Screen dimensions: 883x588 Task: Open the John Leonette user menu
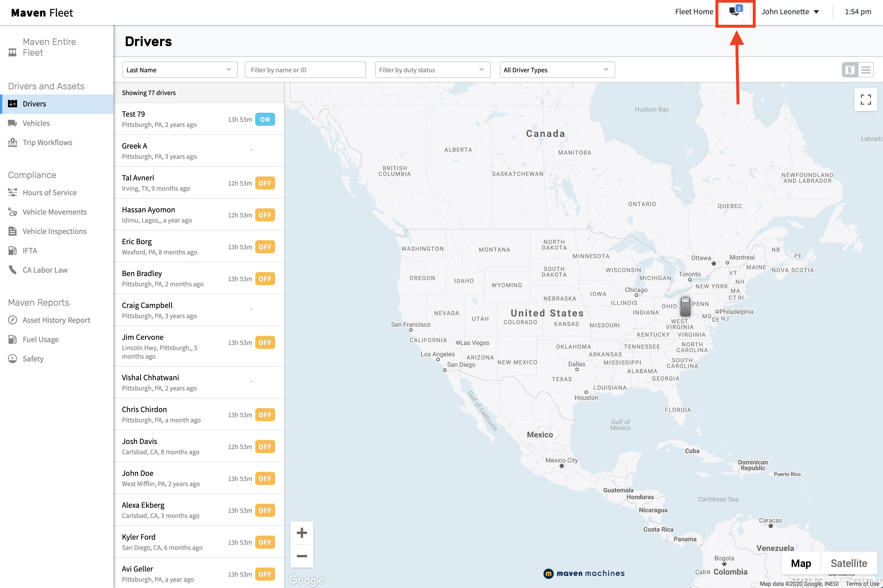point(790,12)
